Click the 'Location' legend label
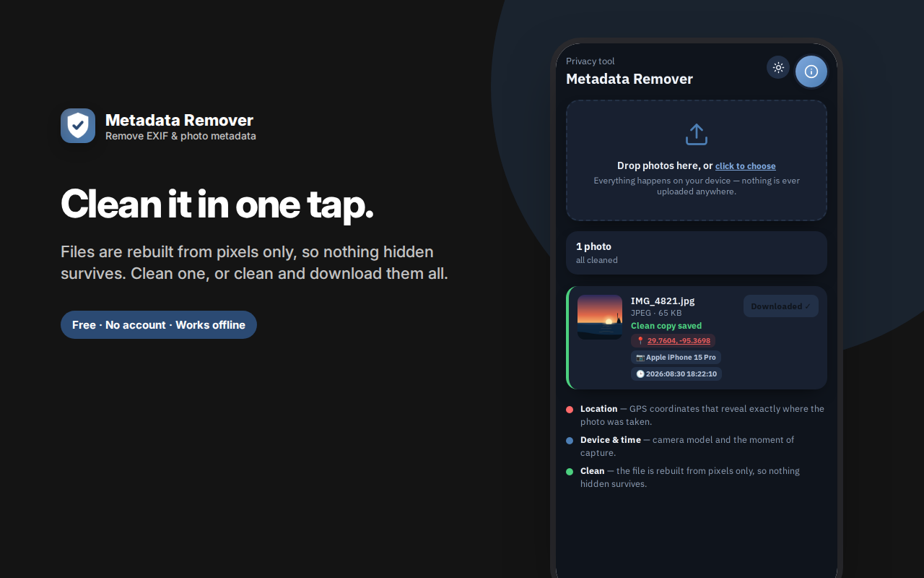The image size is (924, 578). (x=599, y=409)
